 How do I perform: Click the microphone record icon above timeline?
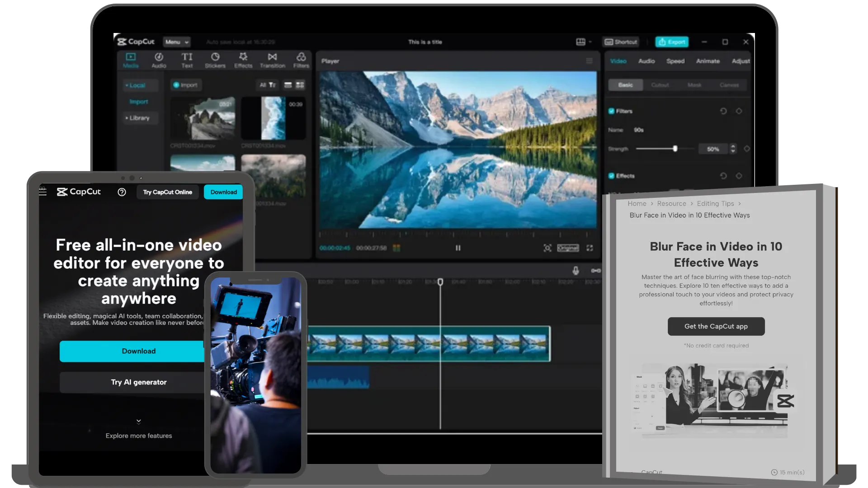(x=576, y=271)
